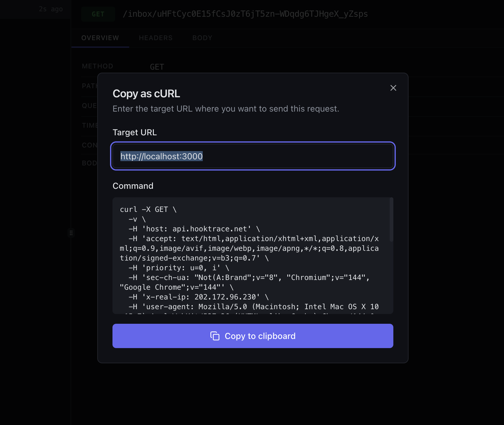Return to the Overview tab
The width and height of the screenshot is (504, 425).
pyautogui.click(x=100, y=38)
